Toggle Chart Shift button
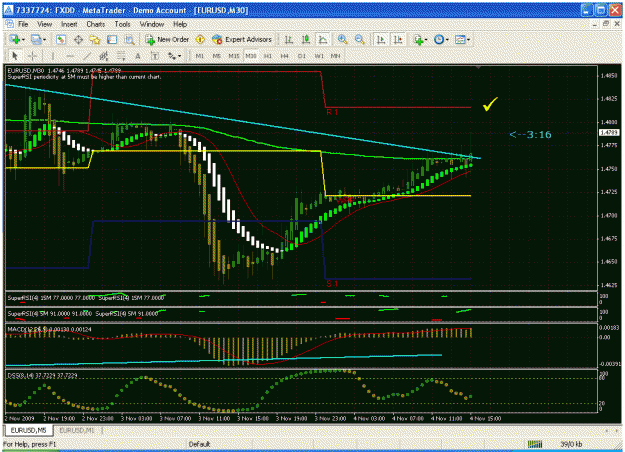The height and width of the screenshot is (452, 625). (x=398, y=39)
